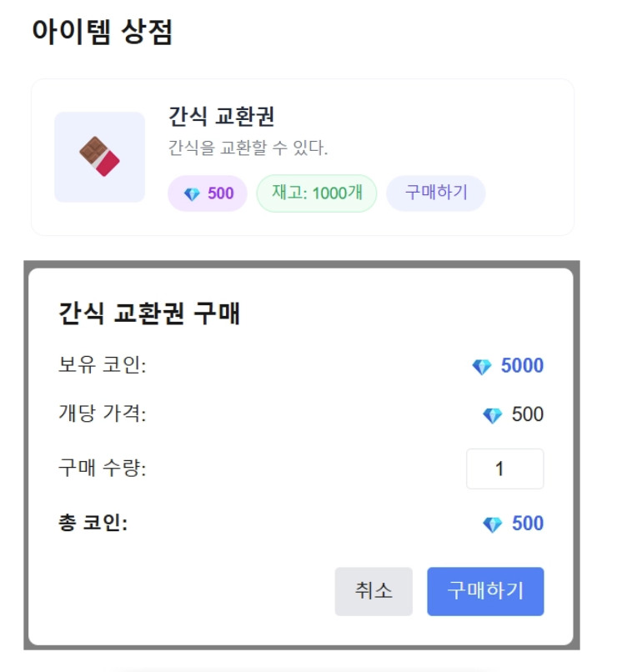
Task: Confirm purchase with the blue 구매하기 button
Action: tap(485, 591)
